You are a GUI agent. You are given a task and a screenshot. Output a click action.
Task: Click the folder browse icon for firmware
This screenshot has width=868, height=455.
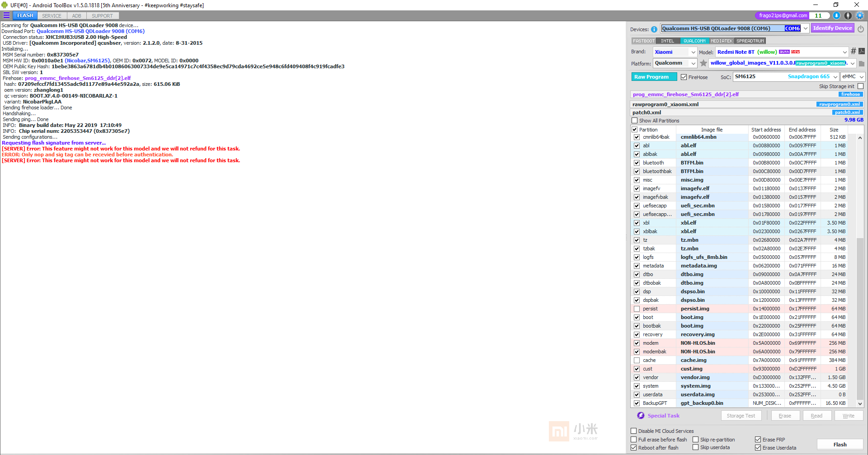[x=862, y=64]
